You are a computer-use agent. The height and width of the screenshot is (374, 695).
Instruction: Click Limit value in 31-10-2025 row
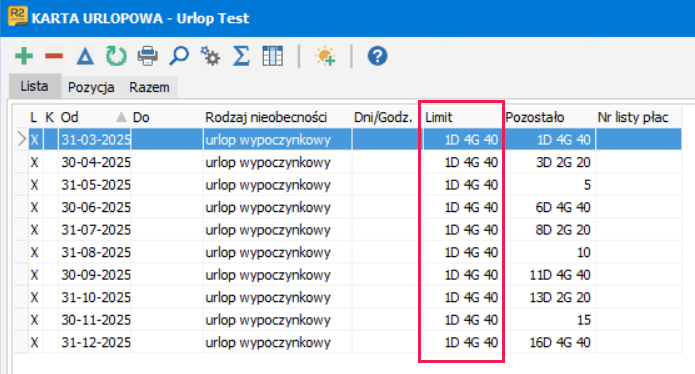tap(471, 297)
